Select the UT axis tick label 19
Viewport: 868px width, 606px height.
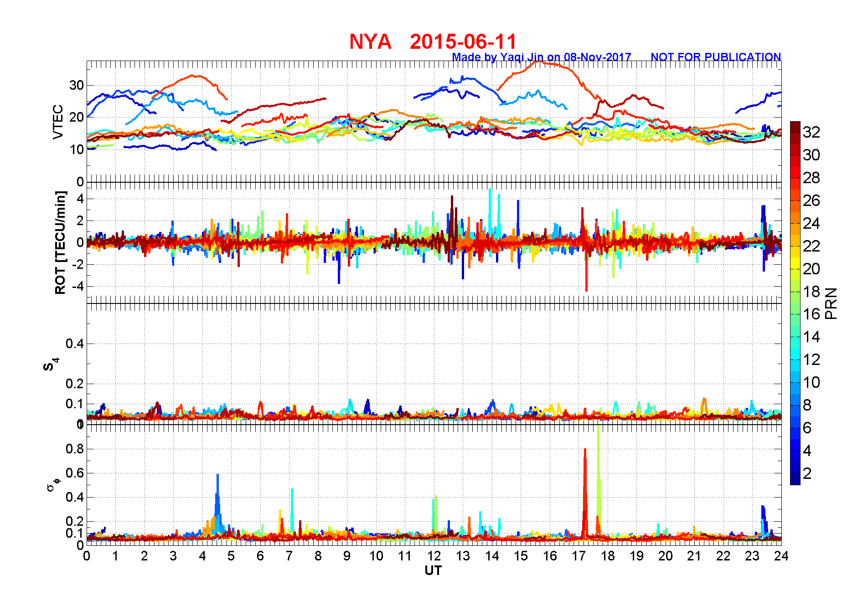tap(636, 556)
